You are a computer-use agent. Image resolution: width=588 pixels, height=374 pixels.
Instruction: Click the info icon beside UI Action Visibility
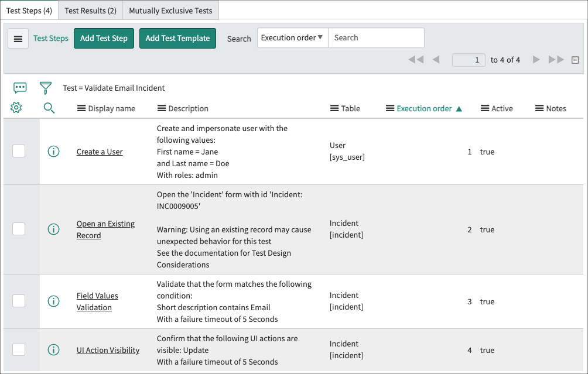[x=53, y=349]
